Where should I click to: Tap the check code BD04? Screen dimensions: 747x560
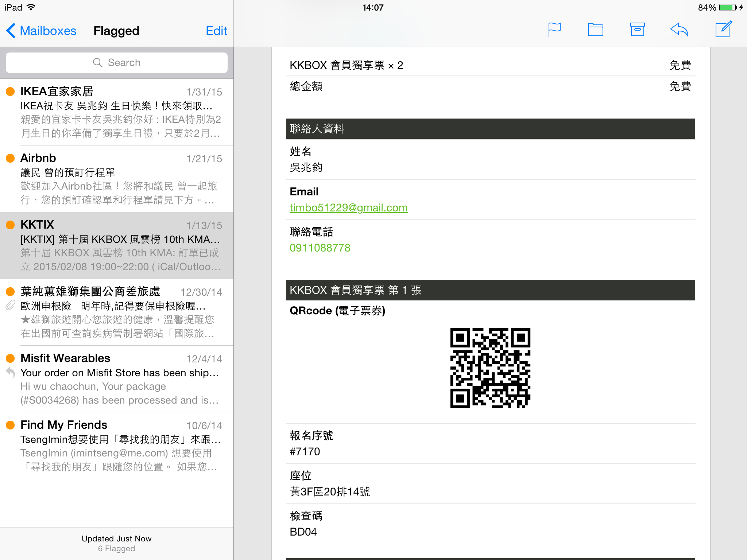tap(303, 532)
